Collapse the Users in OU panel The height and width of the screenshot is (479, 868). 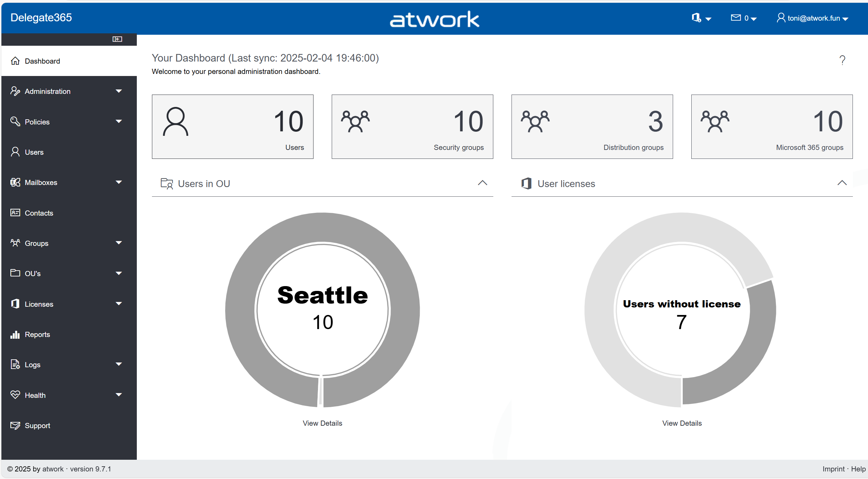(x=483, y=183)
